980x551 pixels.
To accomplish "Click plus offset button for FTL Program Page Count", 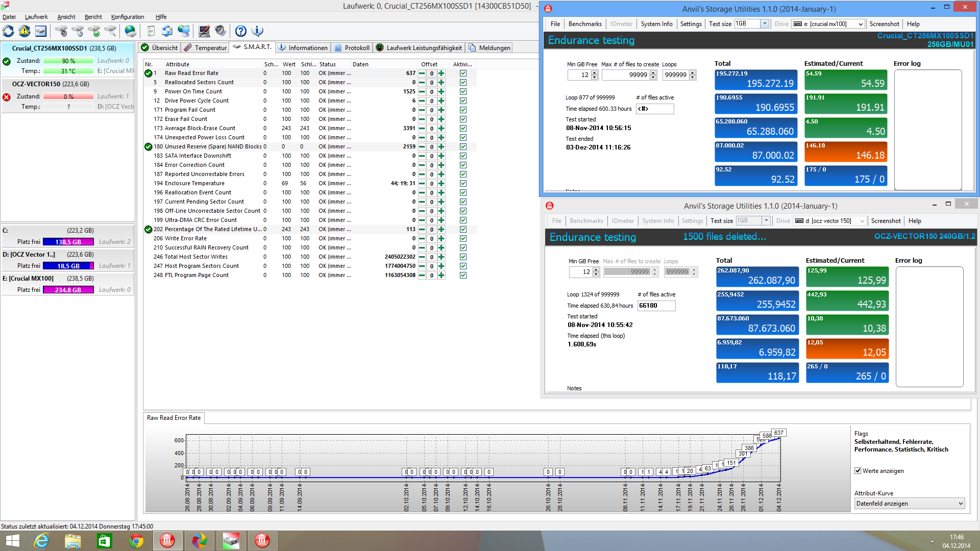I will tap(442, 275).
